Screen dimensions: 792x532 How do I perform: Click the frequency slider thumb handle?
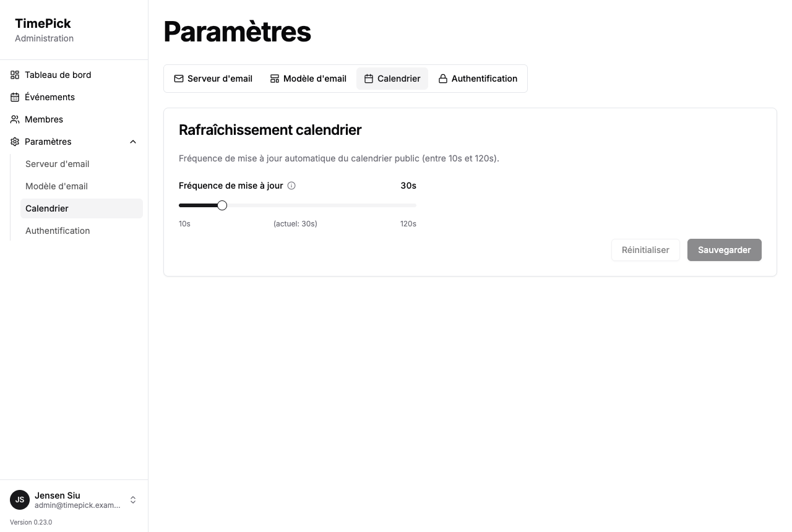222,205
